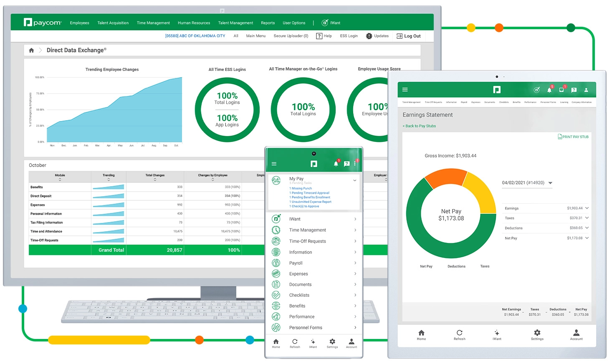Open Help question-mark icon on desktop toolbar
Screen dimensions: 612x364
coord(319,36)
